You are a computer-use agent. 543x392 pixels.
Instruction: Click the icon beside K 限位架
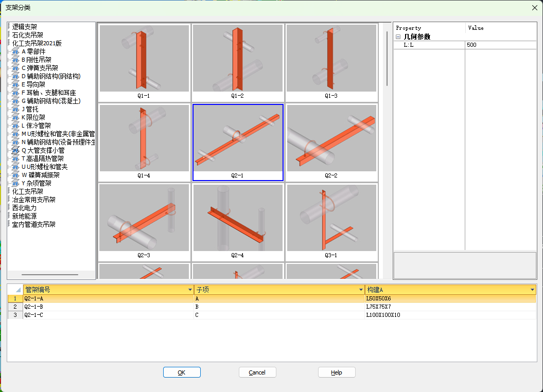[15, 117]
